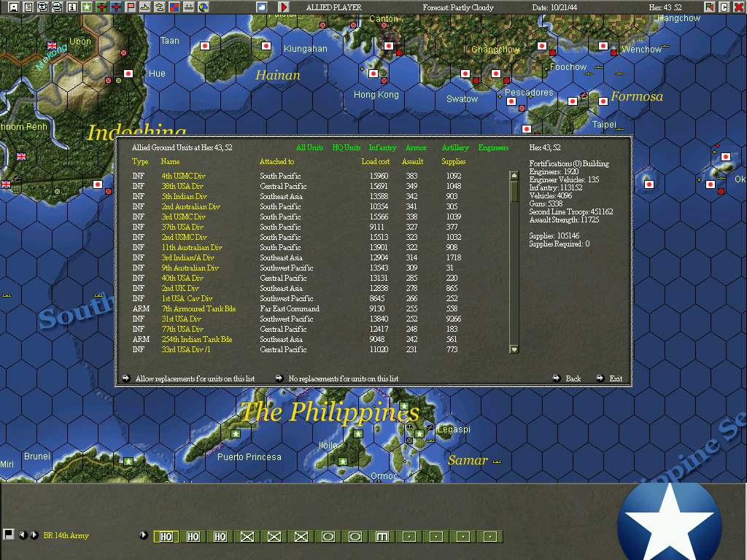The height and width of the screenshot is (560, 747).
Task: Click the 'C' icon in the top-right corner
Action: tap(724, 7)
